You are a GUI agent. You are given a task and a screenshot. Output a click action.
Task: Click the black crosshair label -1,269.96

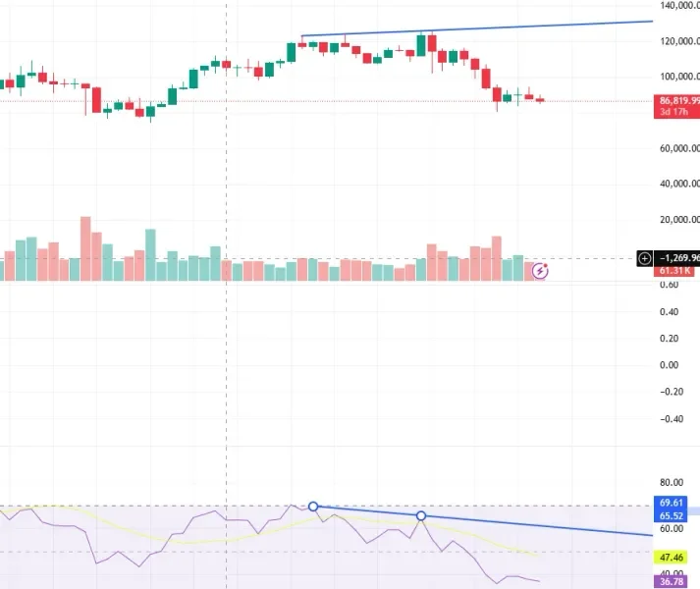pos(677,259)
